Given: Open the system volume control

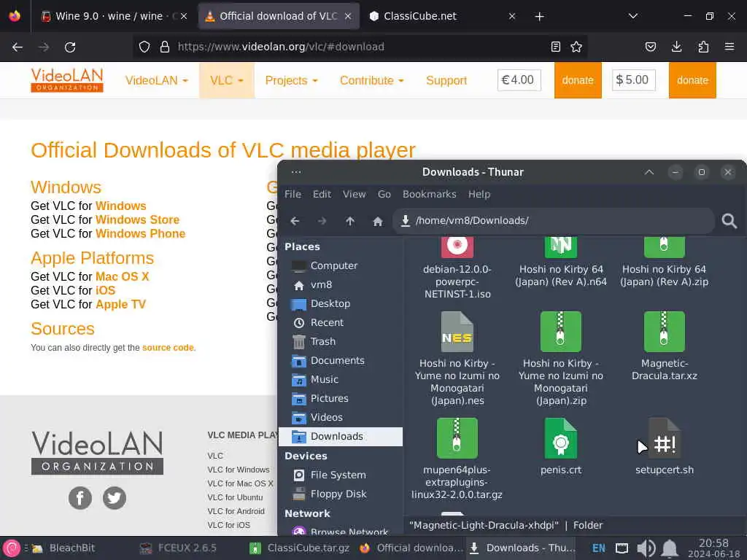Looking at the screenshot, I should (646, 548).
